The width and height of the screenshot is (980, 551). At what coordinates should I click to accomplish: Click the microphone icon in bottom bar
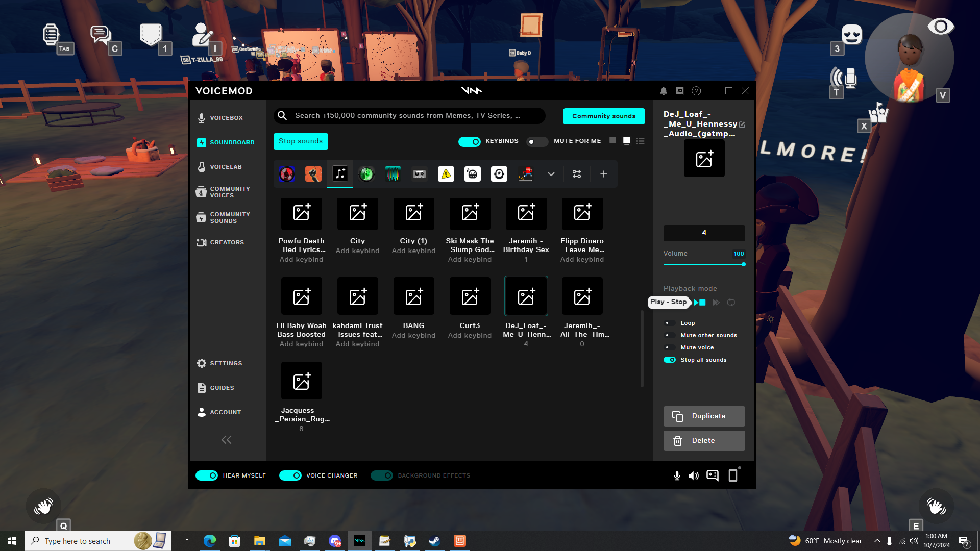coord(677,475)
